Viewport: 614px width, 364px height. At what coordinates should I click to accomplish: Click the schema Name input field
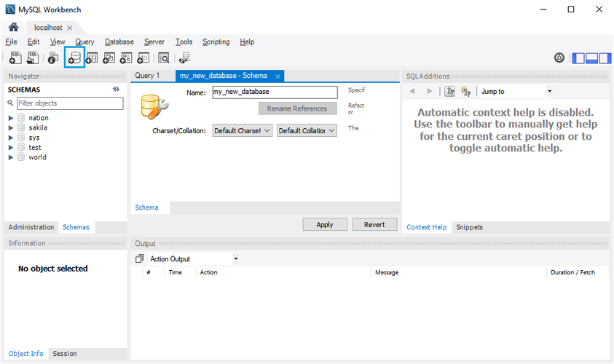pyautogui.click(x=275, y=92)
